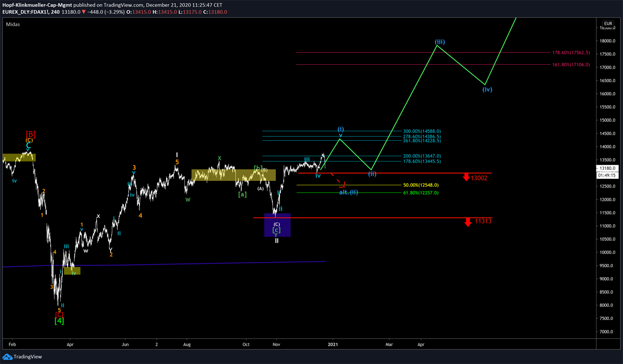
Task: Click the Feb date on the time axis
Action: click(x=12, y=344)
